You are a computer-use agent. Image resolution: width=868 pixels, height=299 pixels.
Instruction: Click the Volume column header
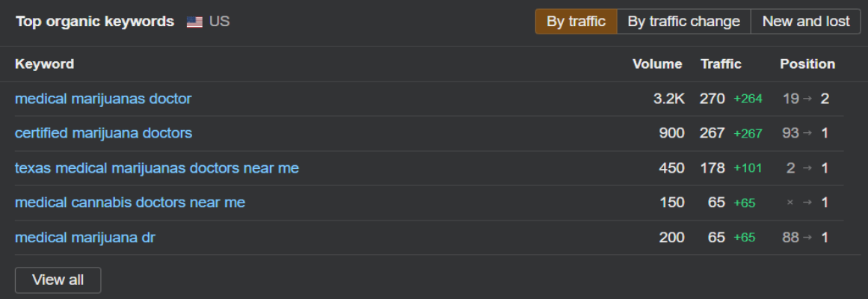(657, 64)
